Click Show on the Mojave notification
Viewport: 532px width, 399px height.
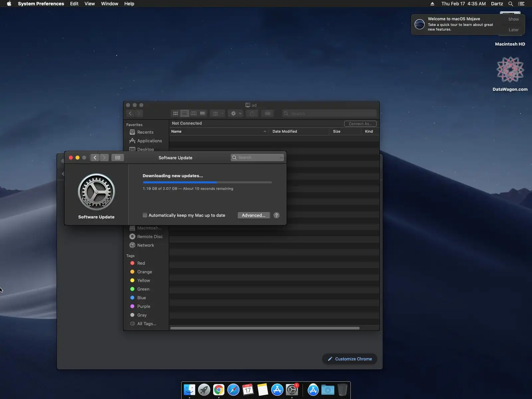click(513, 19)
